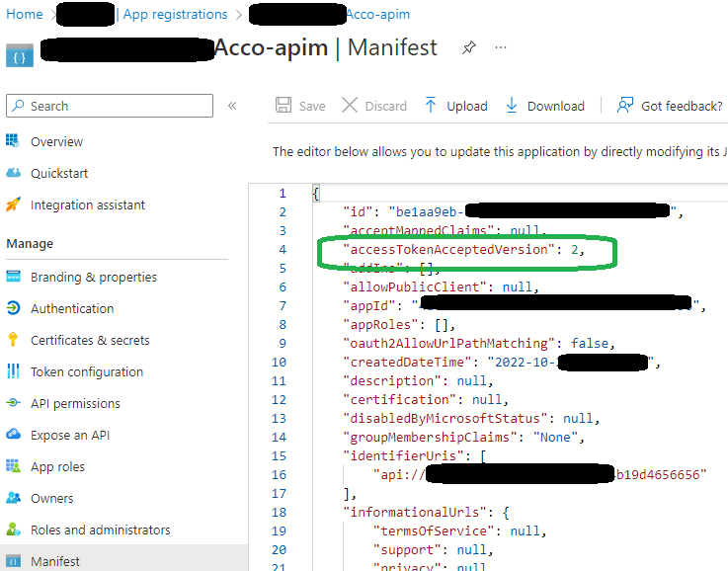Click the Discard X icon
Viewport: 728px width, 571px height.
350,105
